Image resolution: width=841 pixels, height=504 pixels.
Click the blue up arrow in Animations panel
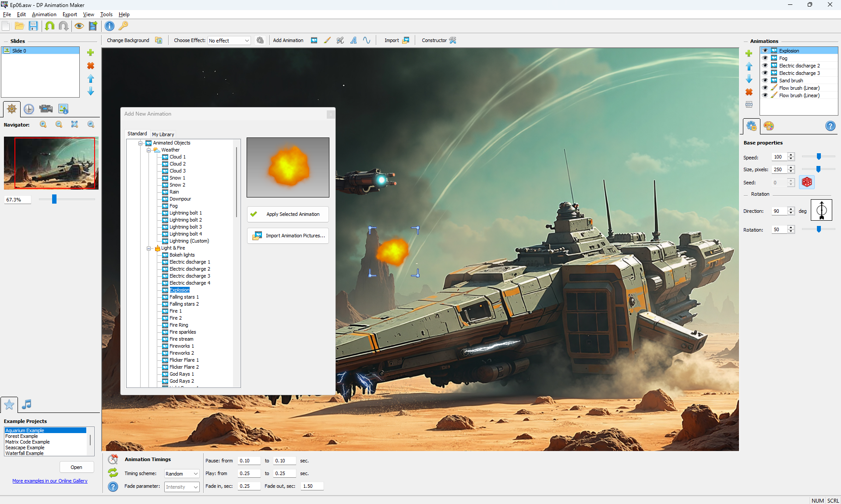pos(749,66)
